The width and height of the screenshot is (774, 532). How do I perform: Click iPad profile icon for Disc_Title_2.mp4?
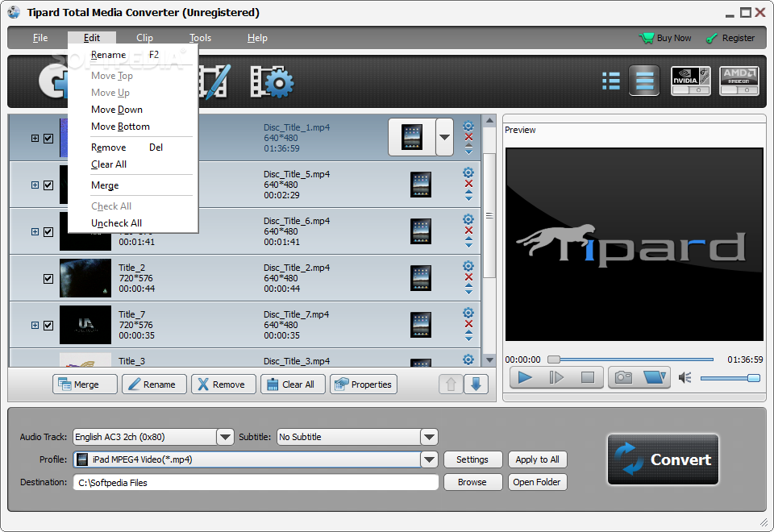(421, 278)
